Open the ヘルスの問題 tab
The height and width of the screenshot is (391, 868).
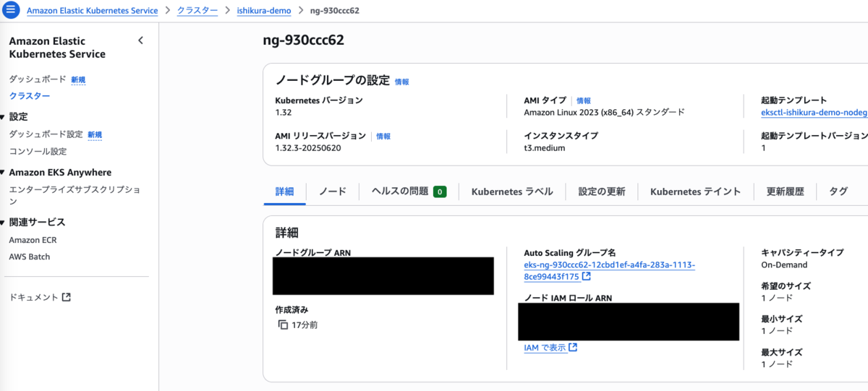click(409, 192)
